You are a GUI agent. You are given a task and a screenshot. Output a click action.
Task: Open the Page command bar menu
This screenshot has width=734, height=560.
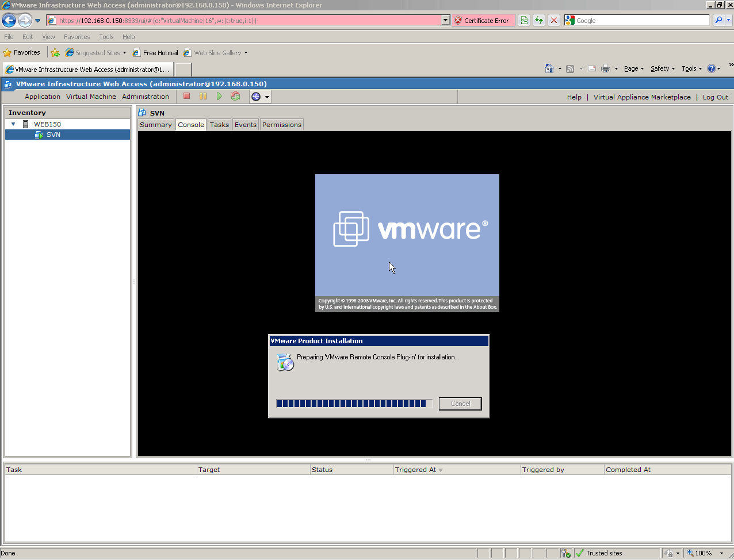(634, 68)
